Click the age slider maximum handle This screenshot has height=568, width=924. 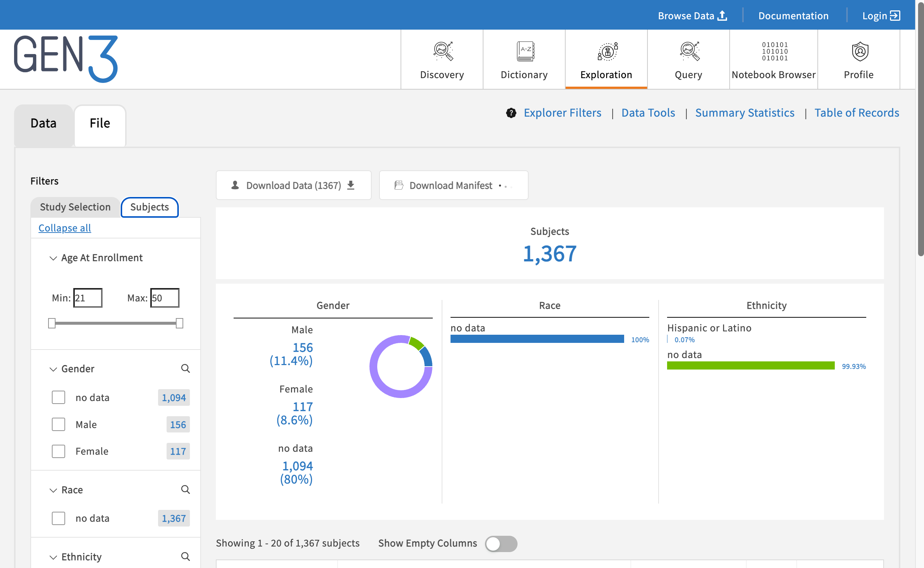[x=180, y=323]
